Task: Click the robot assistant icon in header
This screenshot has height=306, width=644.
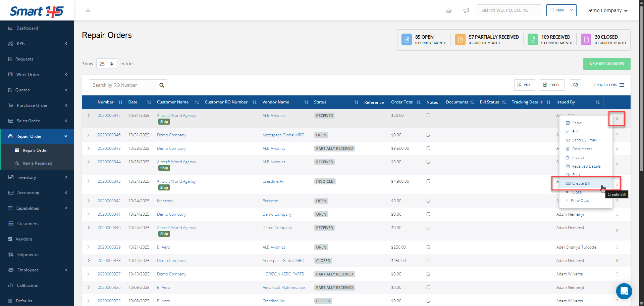Action: [x=448, y=10]
